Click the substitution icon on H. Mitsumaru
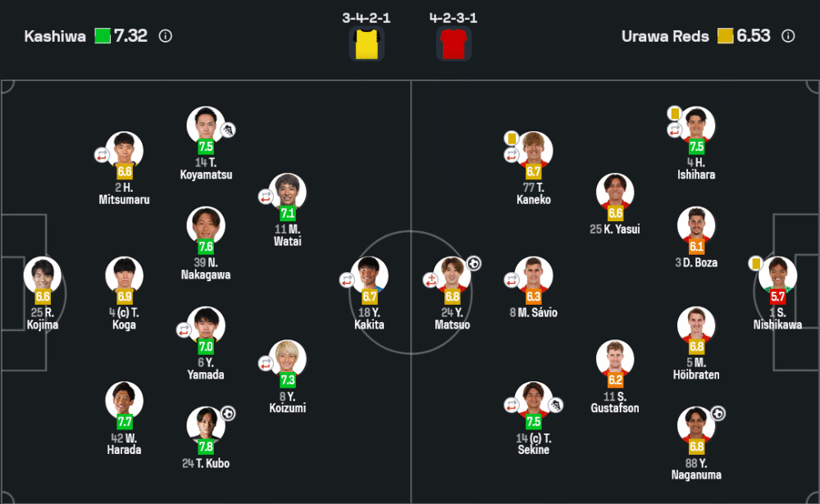 (x=102, y=153)
